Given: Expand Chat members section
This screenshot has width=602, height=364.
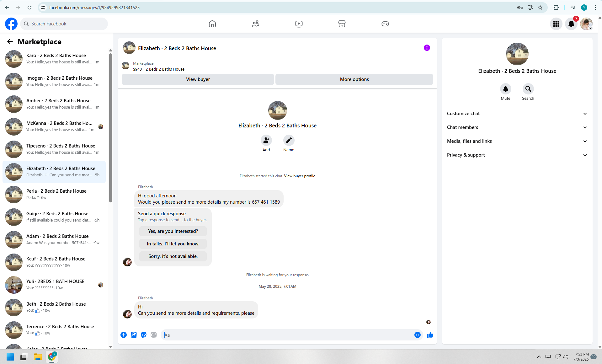Looking at the screenshot, I should pos(517,127).
